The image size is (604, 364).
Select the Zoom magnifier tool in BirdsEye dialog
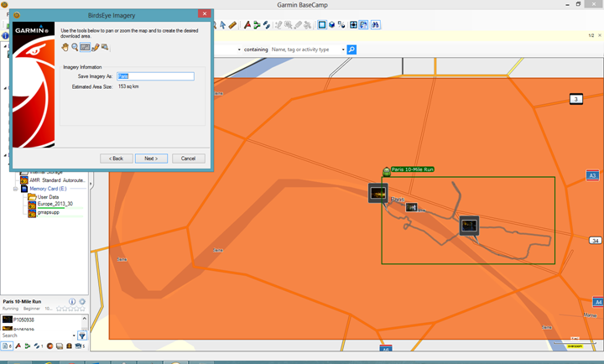(x=75, y=47)
